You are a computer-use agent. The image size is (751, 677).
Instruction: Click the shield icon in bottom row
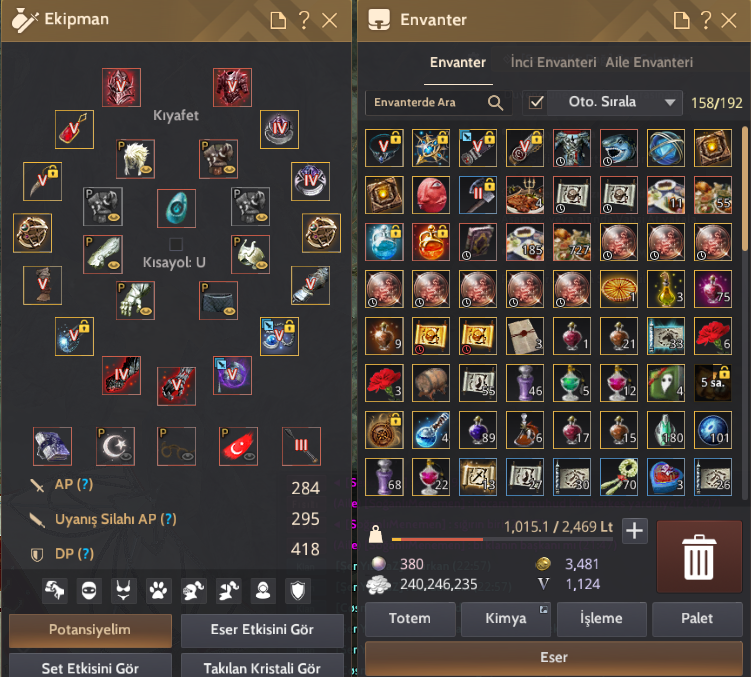tap(297, 590)
